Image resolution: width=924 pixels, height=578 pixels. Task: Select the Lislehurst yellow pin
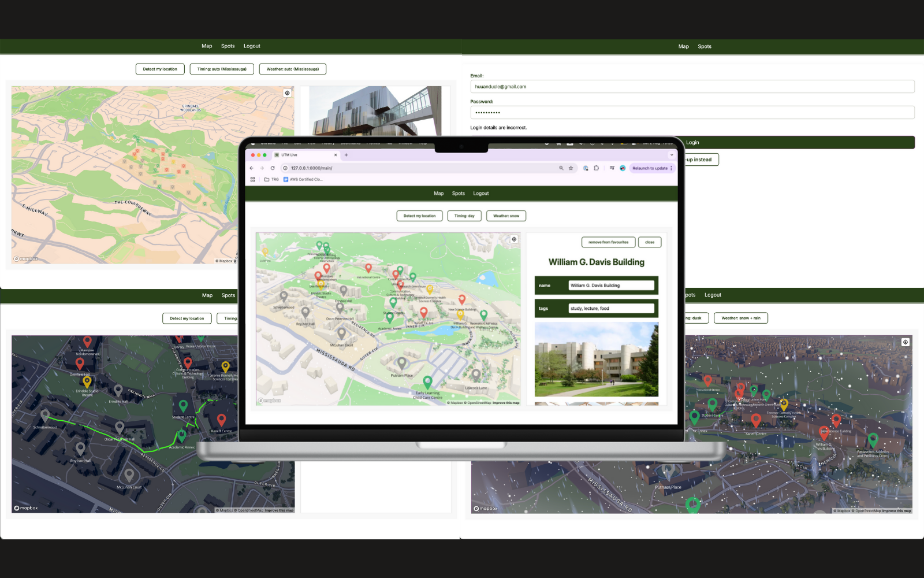265,251
